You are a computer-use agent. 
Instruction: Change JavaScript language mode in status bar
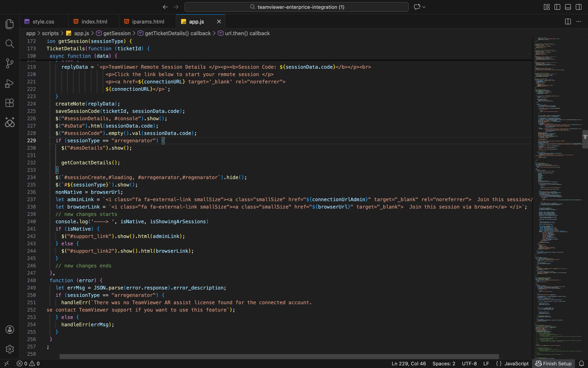click(x=516, y=363)
